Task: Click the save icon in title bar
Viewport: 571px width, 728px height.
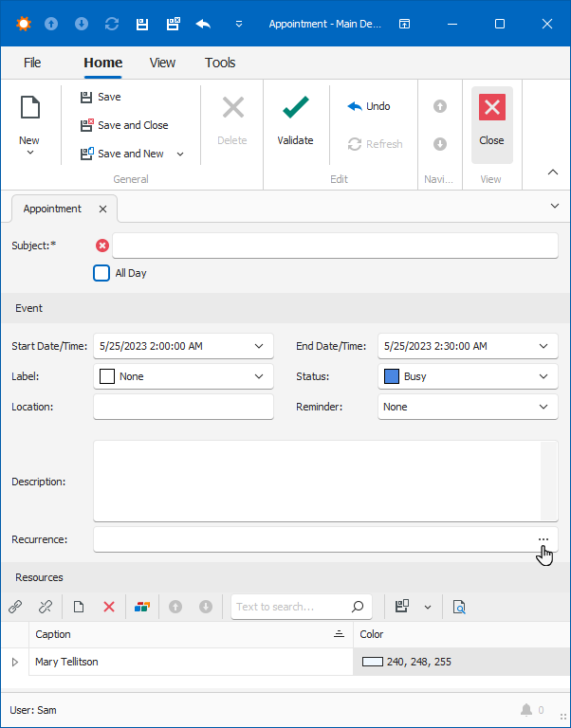Action: click(x=142, y=24)
